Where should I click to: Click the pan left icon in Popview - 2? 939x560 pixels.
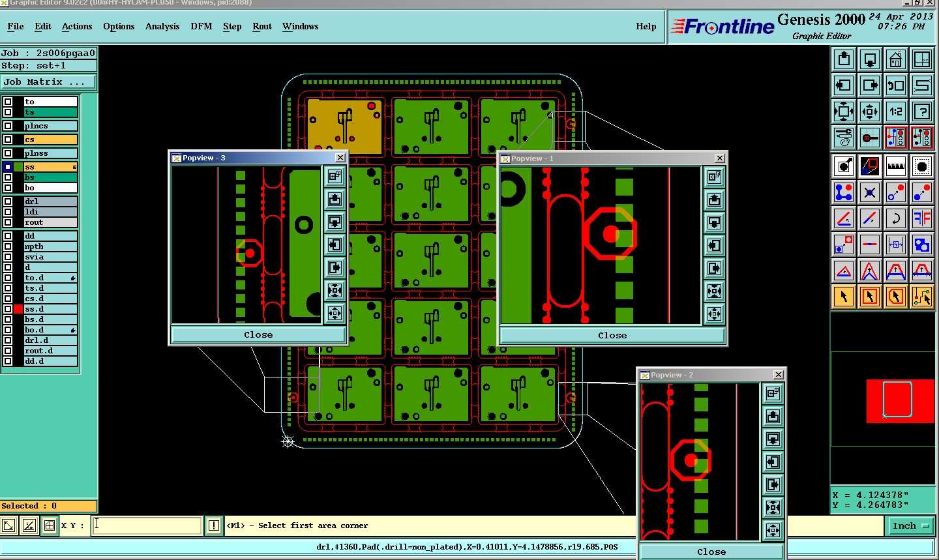click(773, 462)
